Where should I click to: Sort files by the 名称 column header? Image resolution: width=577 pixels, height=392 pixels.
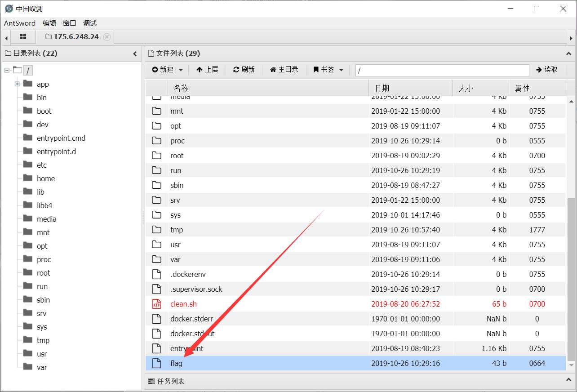268,88
